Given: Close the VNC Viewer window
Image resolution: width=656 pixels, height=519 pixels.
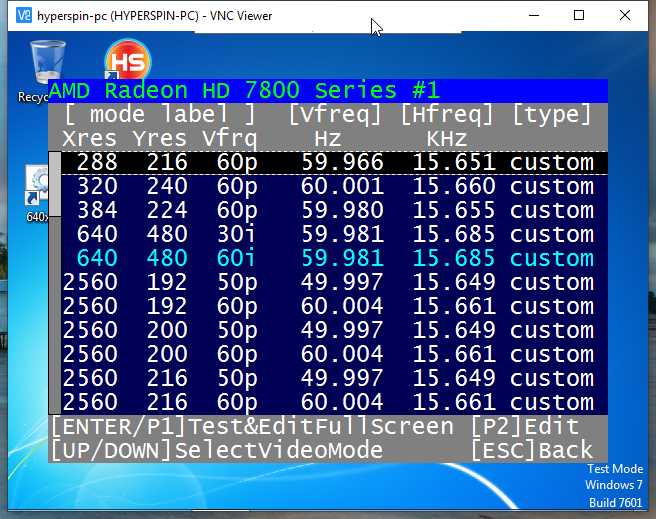Looking at the screenshot, I should (625, 15).
